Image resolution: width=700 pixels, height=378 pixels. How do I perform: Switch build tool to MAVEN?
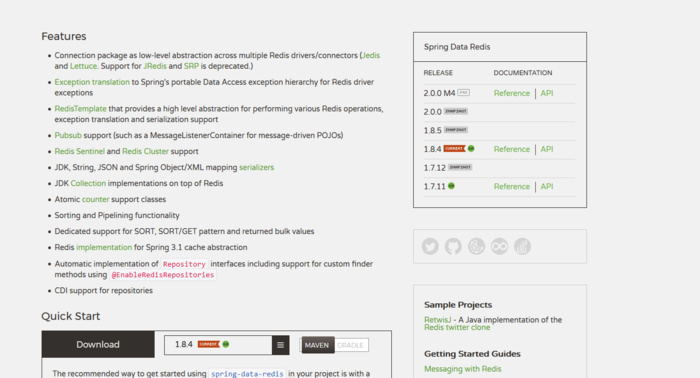click(317, 345)
